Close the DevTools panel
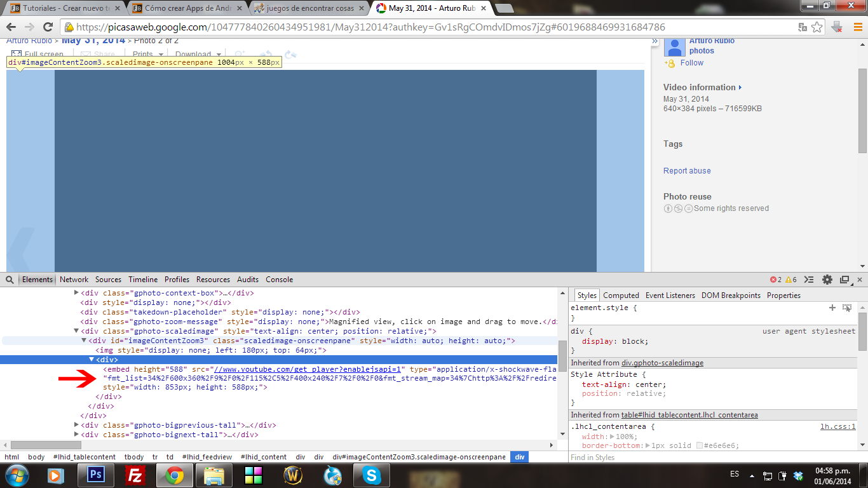Image resolution: width=868 pixels, height=488 pixels. (x=859, y=280)
